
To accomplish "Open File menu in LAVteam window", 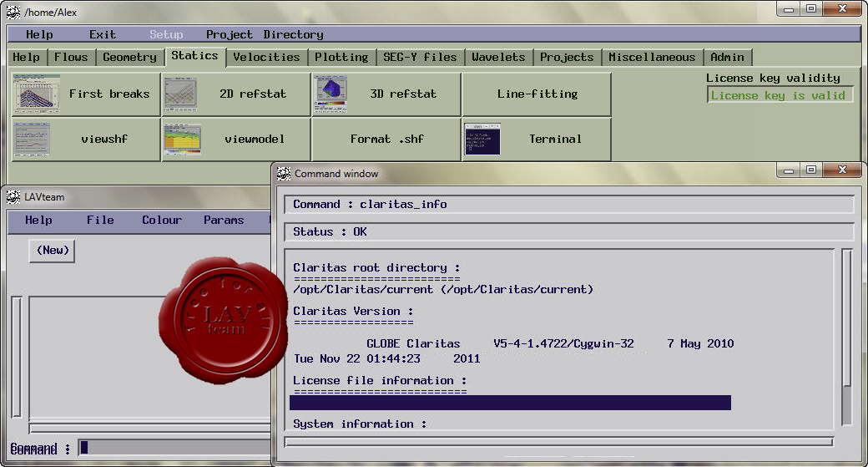I will 100,220.
